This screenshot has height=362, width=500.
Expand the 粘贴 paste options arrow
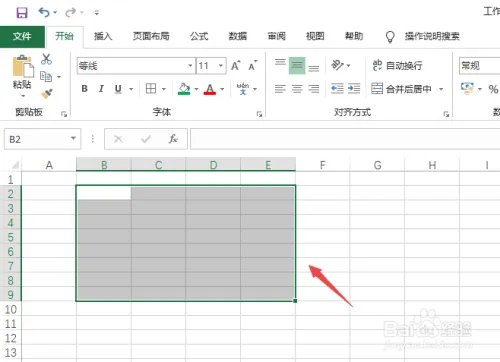(x=23, y=96)
